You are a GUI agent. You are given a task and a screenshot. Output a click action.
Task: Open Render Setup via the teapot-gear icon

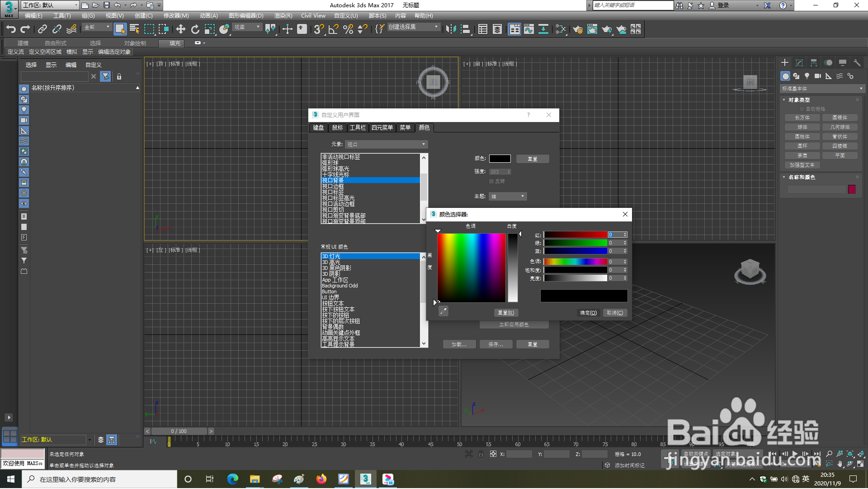[x=578, y=29]
